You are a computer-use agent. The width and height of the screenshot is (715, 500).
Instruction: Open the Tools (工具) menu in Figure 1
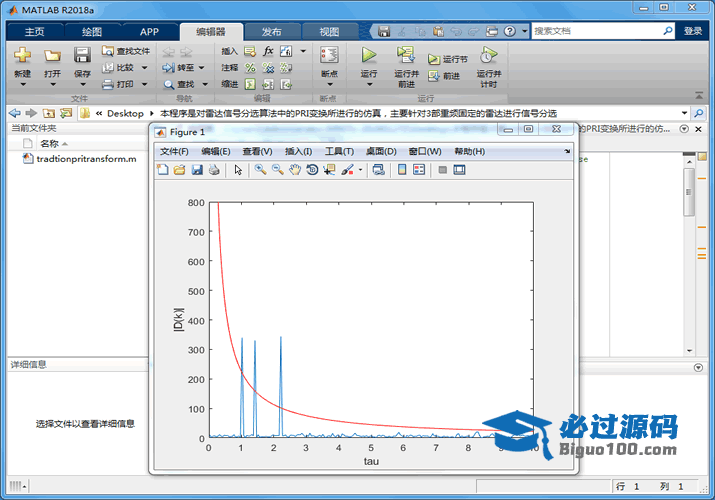click(x=339, y=151)
